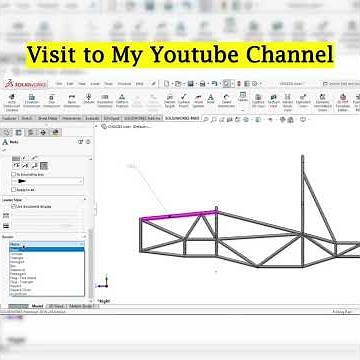Pin the Note PropertyManager open
This screenshot has width=360, height=360.
80,142
